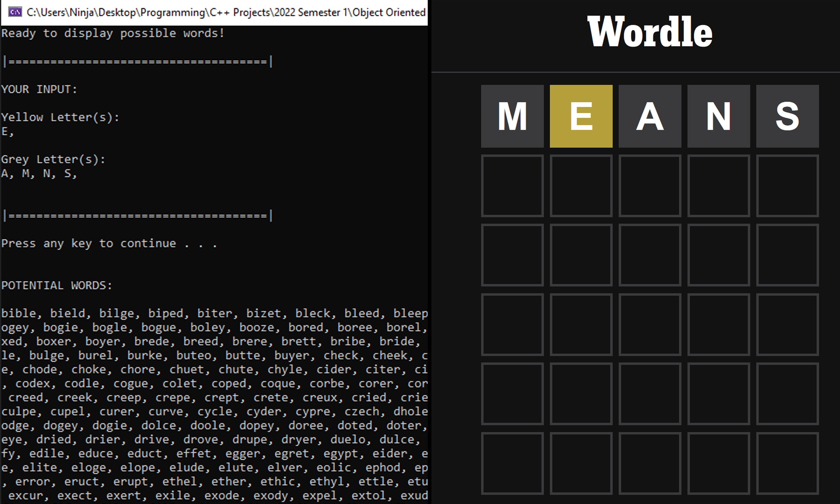Click the word 'drive' in console
Viewport: 840px width, 504px height.
152,439
